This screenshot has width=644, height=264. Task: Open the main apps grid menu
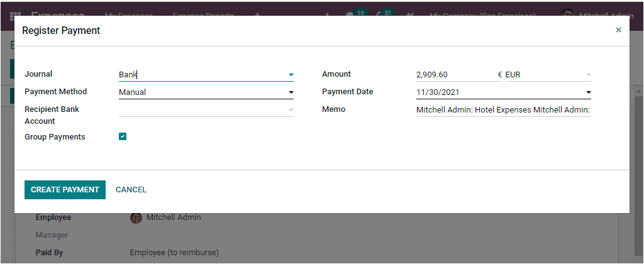(x=15, y=14)
